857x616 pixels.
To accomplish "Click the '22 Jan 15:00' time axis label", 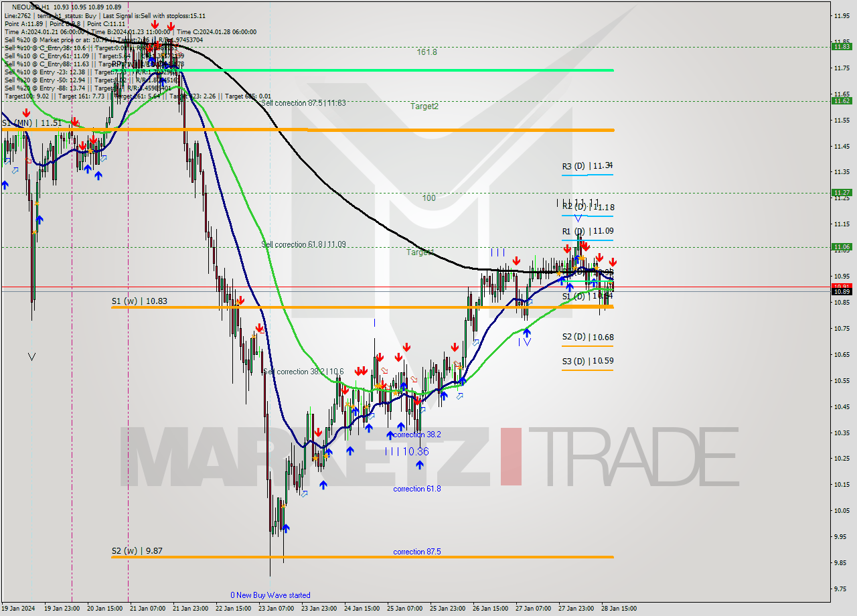I will (x=234, y=609).
